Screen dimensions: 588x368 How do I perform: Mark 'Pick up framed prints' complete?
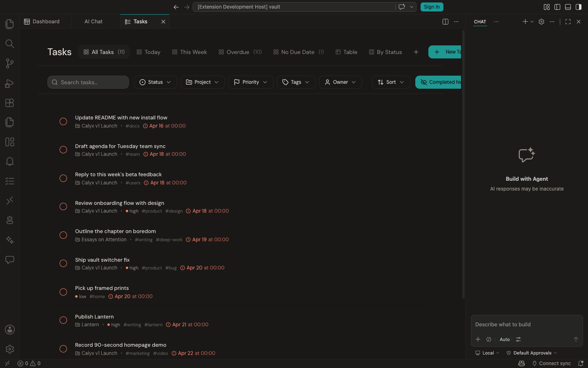coord(63,292)
